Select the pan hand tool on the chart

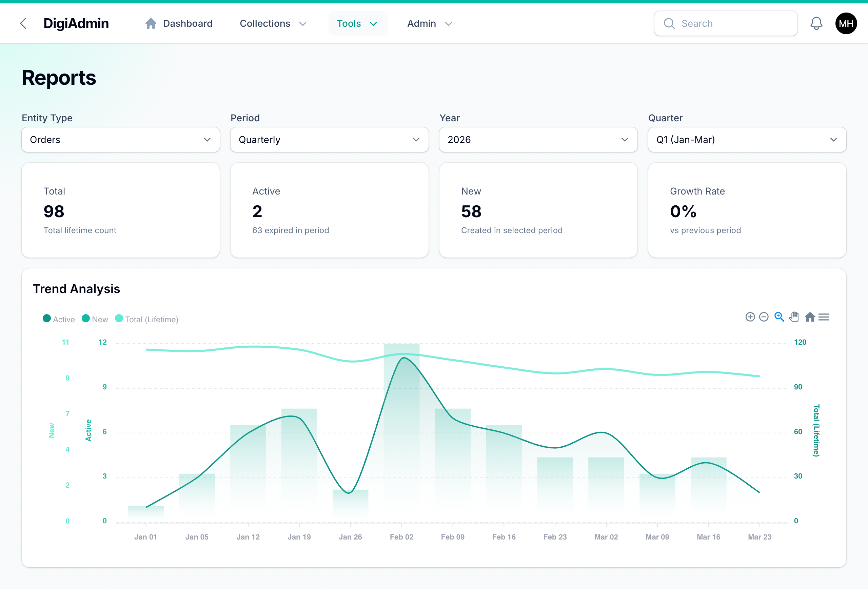click(794, 317)
